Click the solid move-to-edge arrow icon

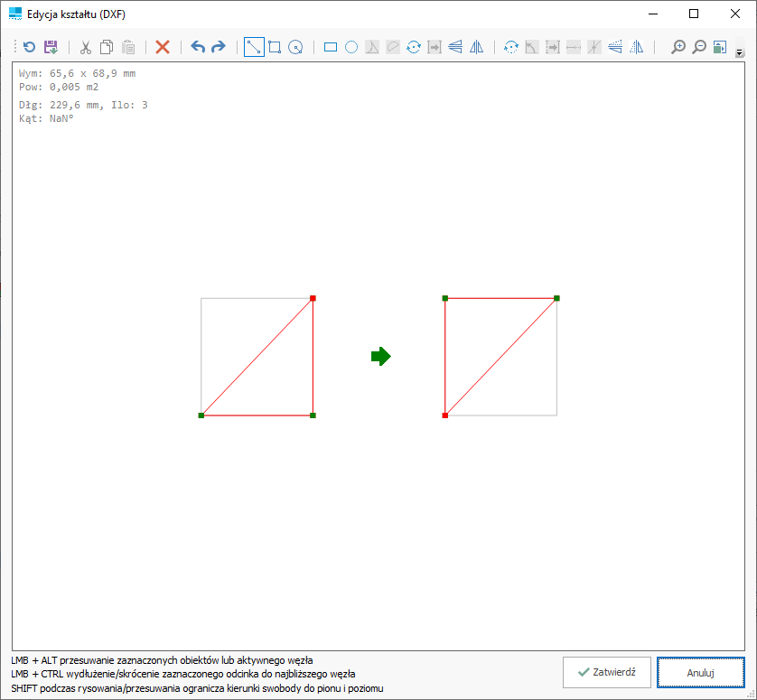[435, 47]
